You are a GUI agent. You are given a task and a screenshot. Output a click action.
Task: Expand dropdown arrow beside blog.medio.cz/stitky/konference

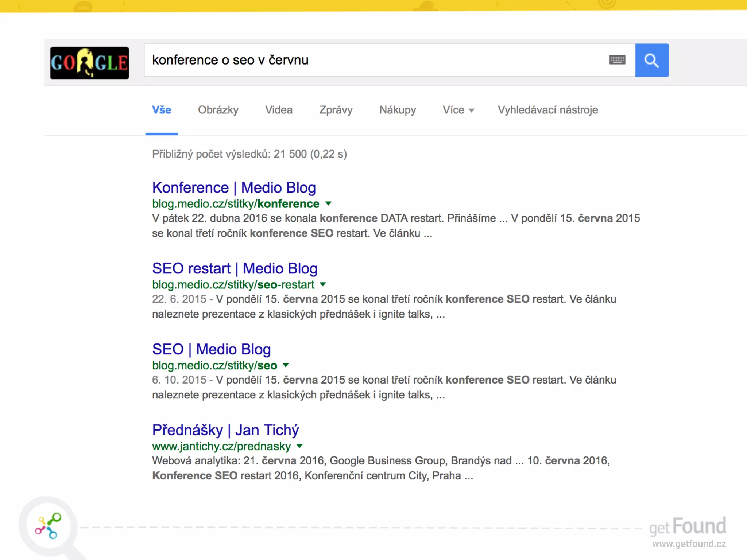328,203
